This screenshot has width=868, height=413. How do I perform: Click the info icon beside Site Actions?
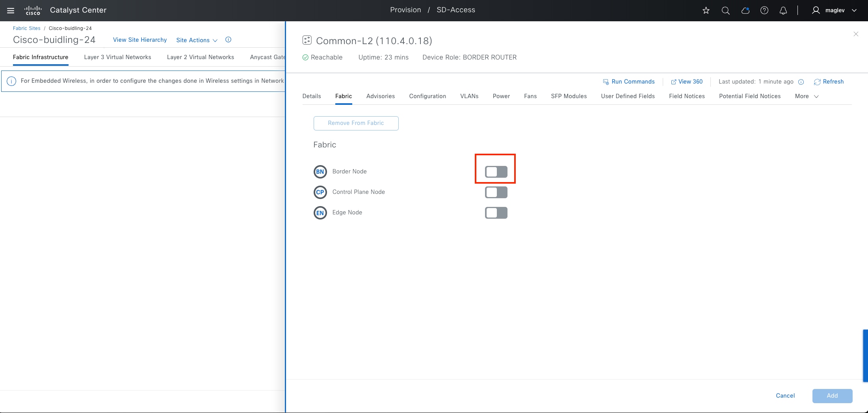tap(228, 40)
